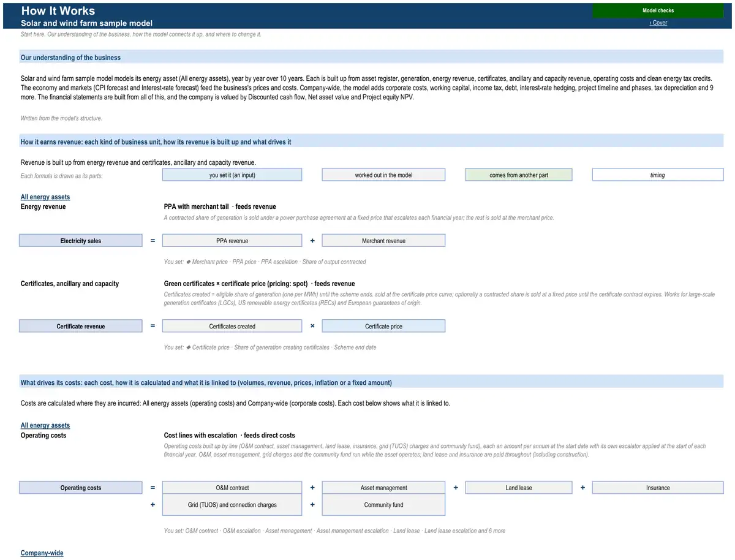The width and height of the screenshot is (735, 560).
Task: Select the 'worked out in the model' legend box
Action: pos(383,175)
